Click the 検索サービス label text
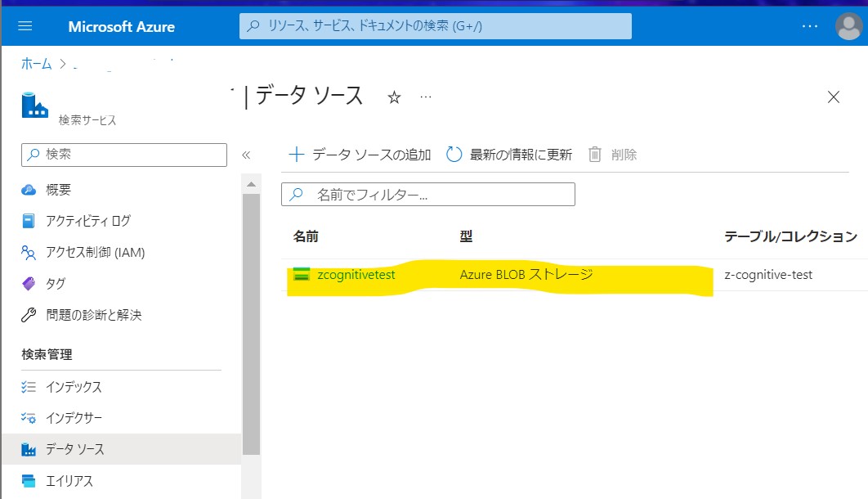 tap(87, 120)
